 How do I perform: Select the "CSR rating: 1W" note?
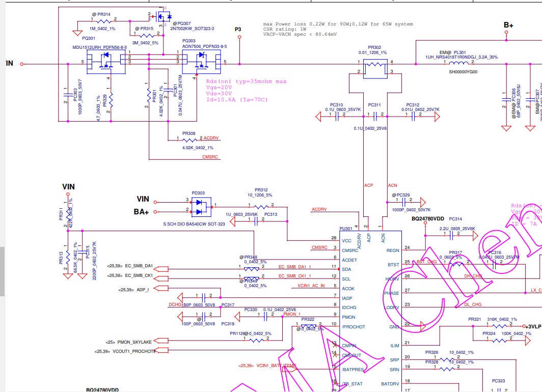[285, 29]
